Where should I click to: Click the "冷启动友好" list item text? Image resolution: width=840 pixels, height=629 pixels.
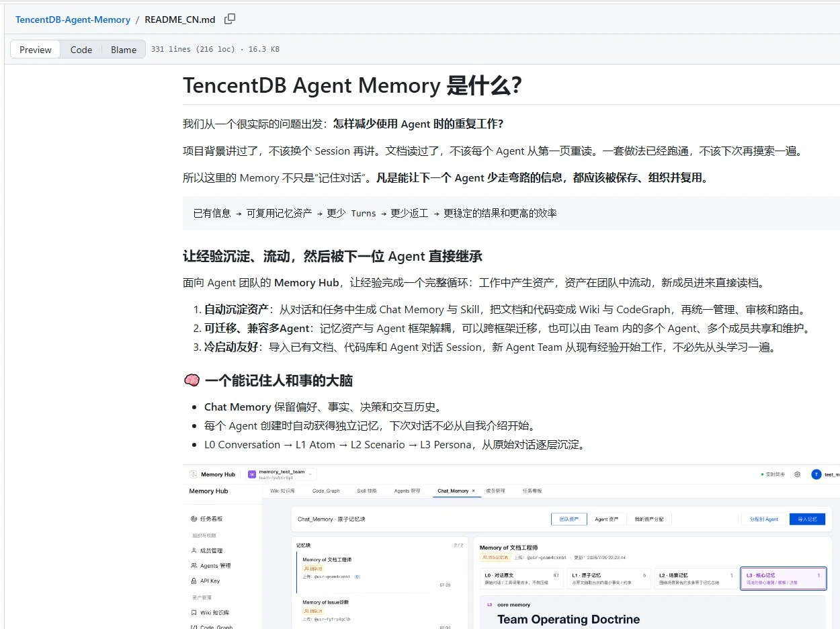[x=490, y=347]
